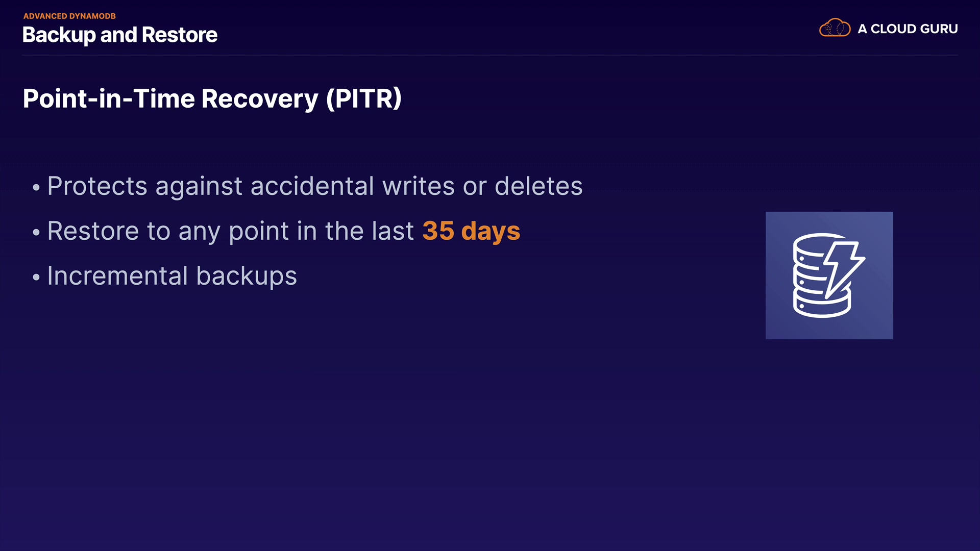980x551 pixels.
Task: Click the highlighted "35 days" text
Action: point(471,231)
